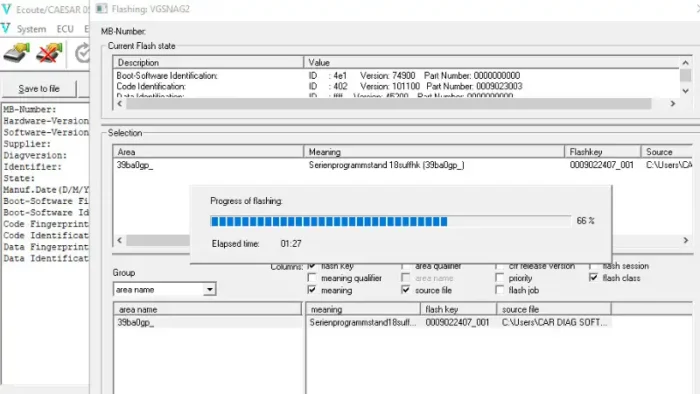700x394 pixels.
Task: Uncheck the meaning column checkbox
Action: [312, 290]
